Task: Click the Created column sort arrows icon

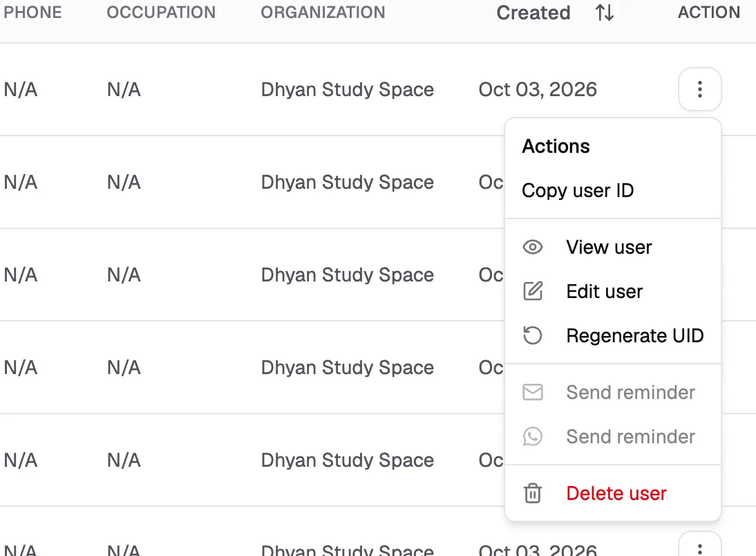Action: 604,12
